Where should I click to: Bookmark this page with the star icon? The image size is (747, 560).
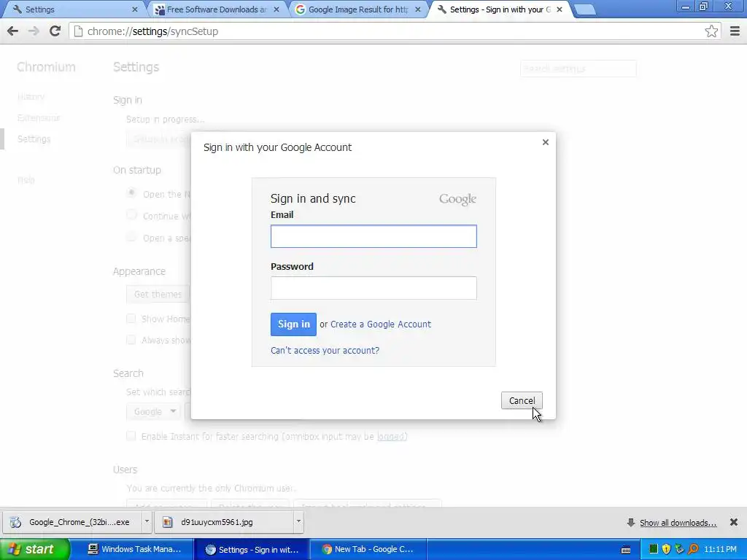coord(711,31)
